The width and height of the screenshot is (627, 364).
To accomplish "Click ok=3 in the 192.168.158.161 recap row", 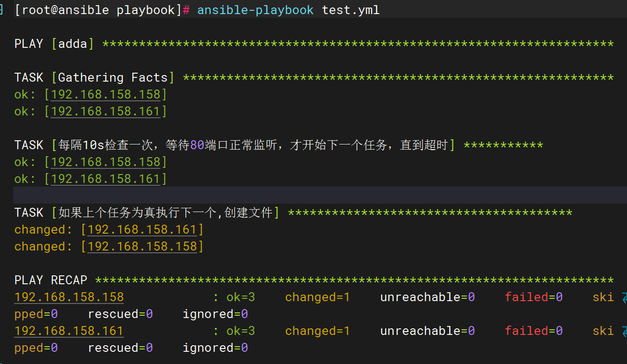I will coord(241,331).
